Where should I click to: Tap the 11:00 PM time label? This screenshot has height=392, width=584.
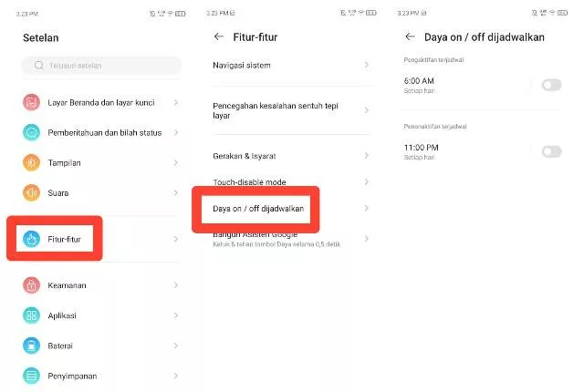click(422, 147)
